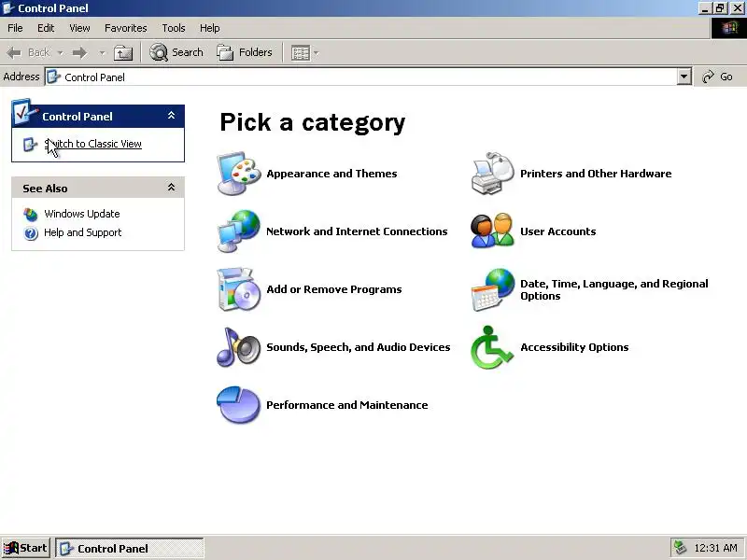This screenshot has width=747, height=560.
Task: Open the Start menu
Action: (26, 548)
